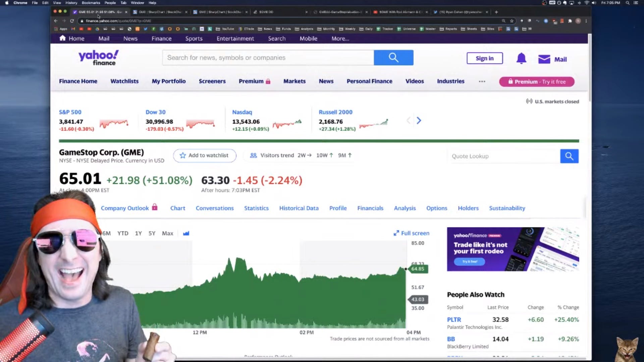Open the Funds bookmarks folder
644x362 pixels.
(284, 29)
